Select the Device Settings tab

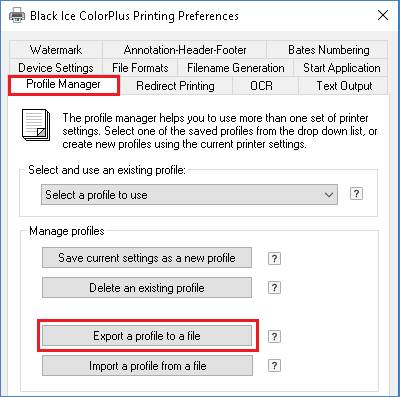(56, 68)
